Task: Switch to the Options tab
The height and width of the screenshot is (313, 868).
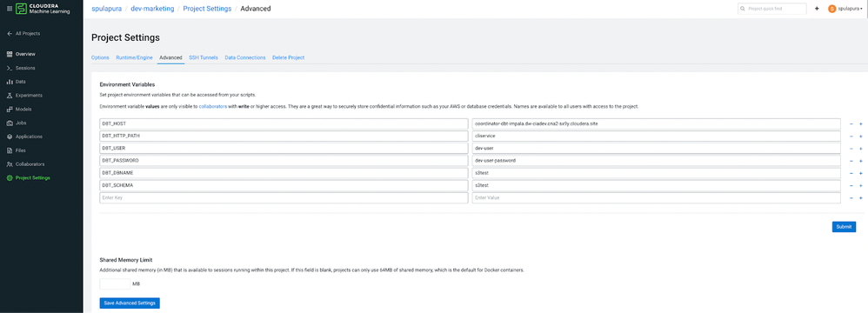Action: 100,57
